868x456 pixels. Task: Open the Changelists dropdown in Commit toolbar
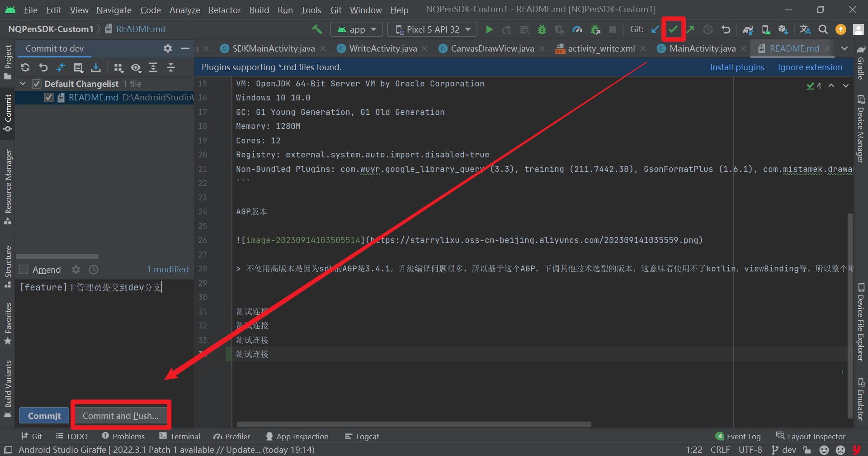pyautogui.click(x=78, y=67)
